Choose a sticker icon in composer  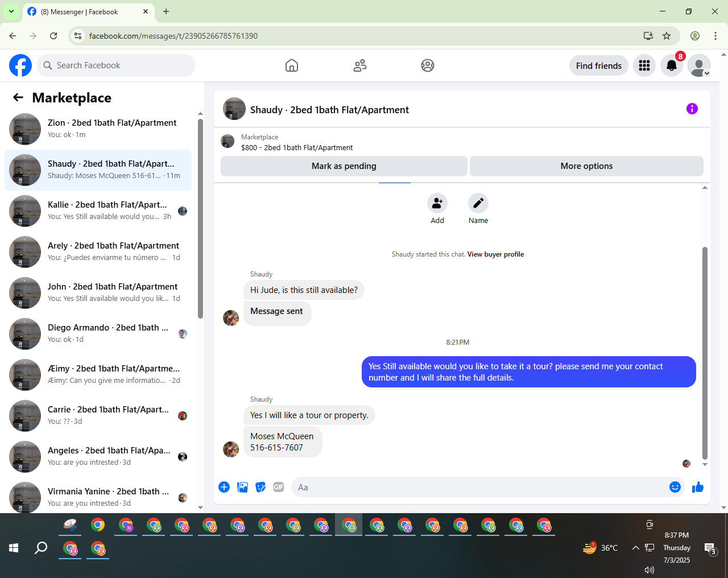click(x=260, y=487)
